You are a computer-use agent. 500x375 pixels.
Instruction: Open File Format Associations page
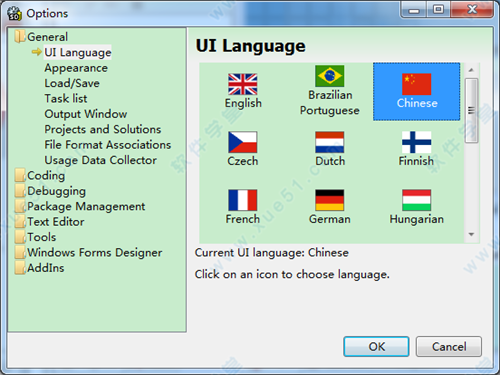click(108, 145)
